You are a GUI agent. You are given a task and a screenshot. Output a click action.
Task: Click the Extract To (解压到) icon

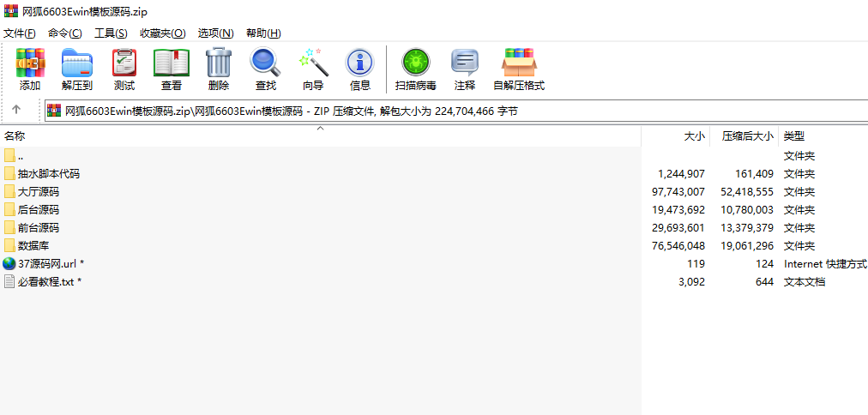pos(77,63)
